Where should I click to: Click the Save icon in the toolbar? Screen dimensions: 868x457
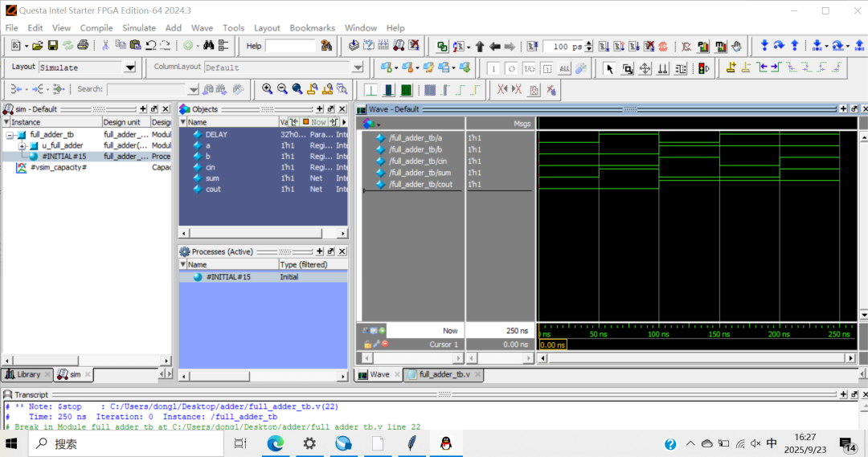pyautogui.click(x=53, y=46)
